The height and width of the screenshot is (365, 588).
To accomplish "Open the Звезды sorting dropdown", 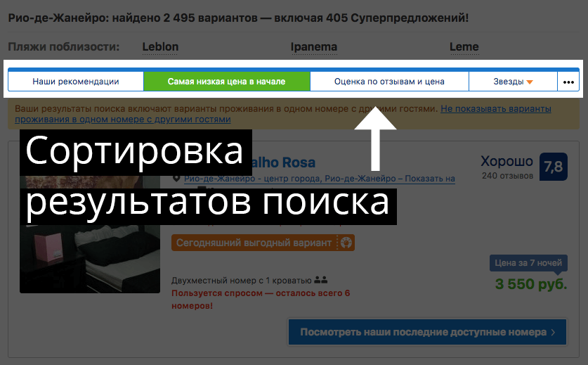I will [509, 82].
